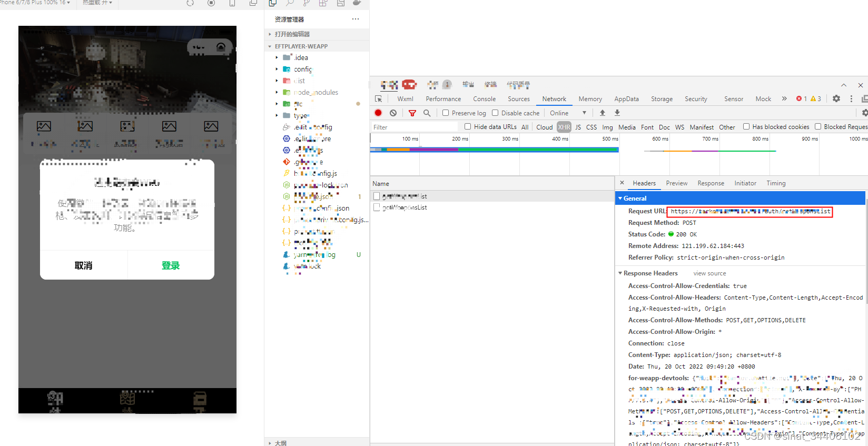
Task: Collapse the EFTPLAYER-WEAPP project tree
Action: pos(270,46)
